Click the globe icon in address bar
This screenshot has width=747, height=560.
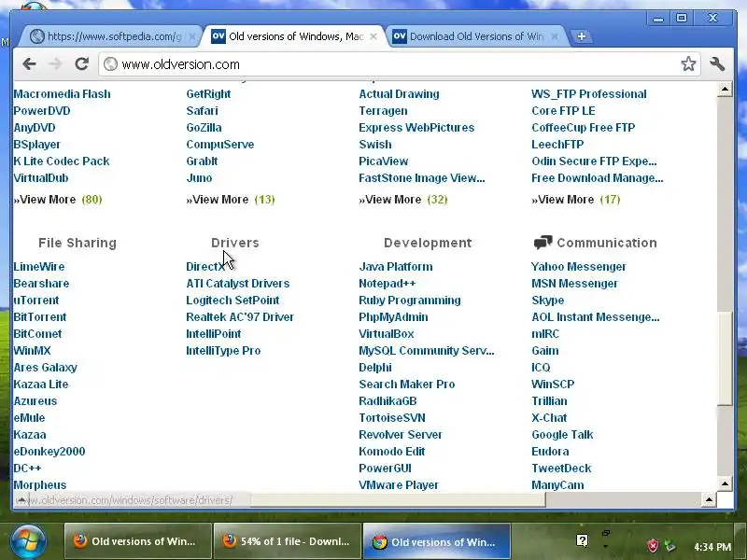tap(110, 63)
